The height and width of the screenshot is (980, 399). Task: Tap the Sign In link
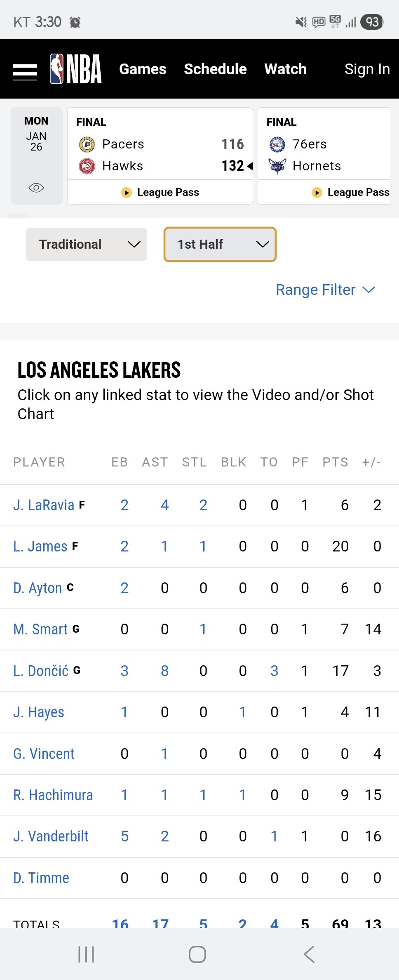tap(367, 69)
